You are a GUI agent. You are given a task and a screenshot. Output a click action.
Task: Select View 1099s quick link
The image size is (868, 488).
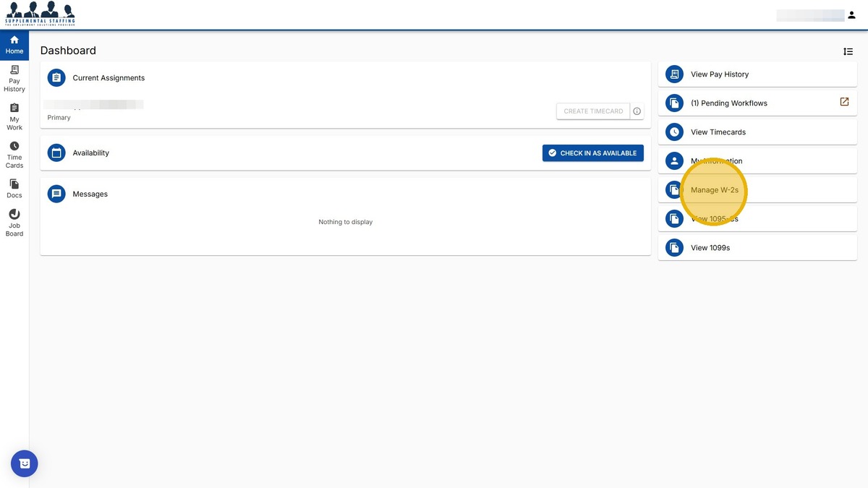tap(710, 248)
